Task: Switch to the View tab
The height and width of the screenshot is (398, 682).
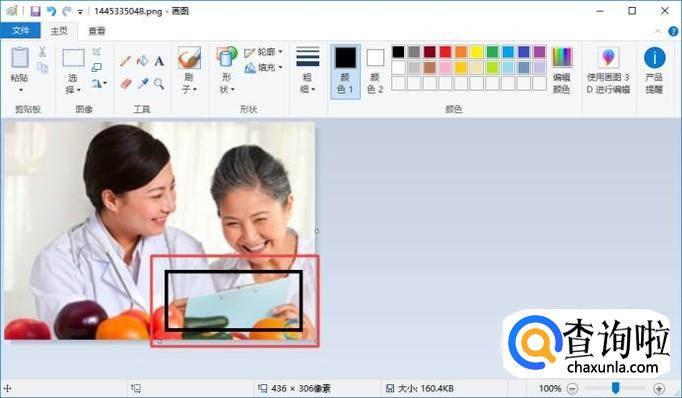Action: [97, 31]
